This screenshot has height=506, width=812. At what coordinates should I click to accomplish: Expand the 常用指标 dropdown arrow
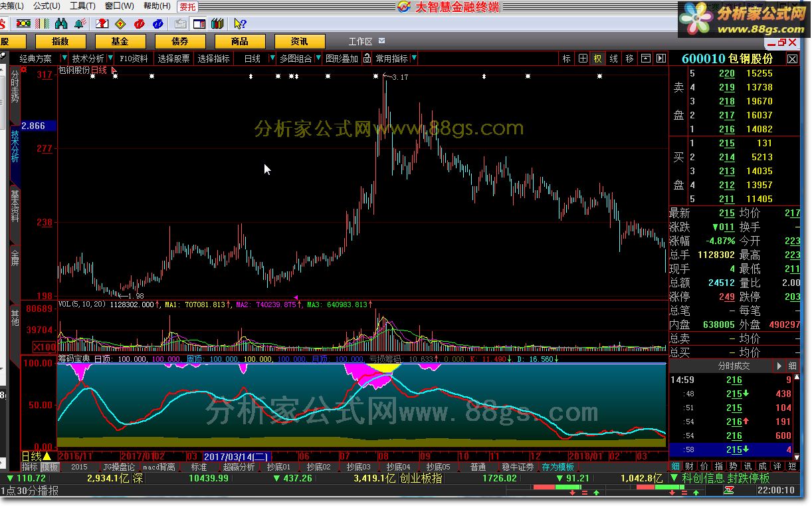tap(414, 59)
